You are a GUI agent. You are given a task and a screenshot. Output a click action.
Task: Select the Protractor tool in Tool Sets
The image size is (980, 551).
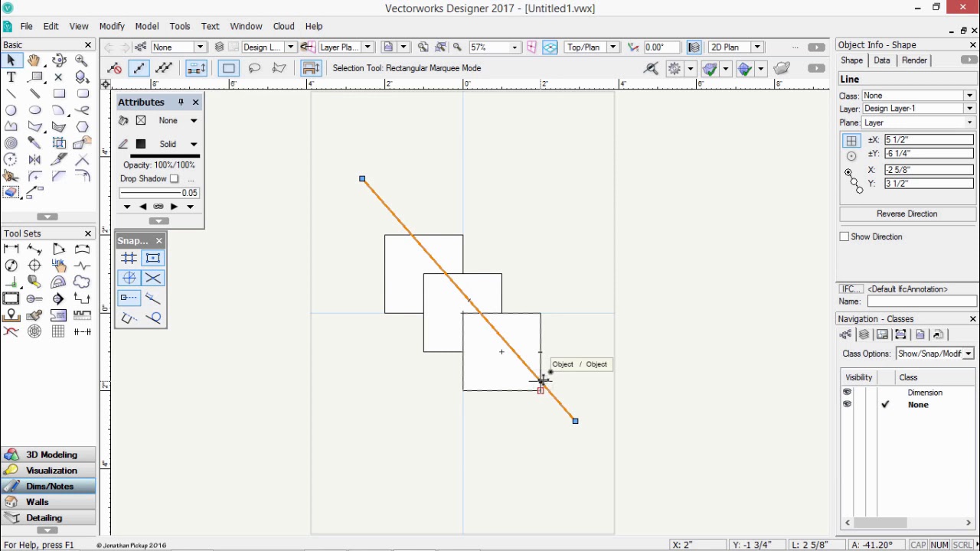point(58,282)
